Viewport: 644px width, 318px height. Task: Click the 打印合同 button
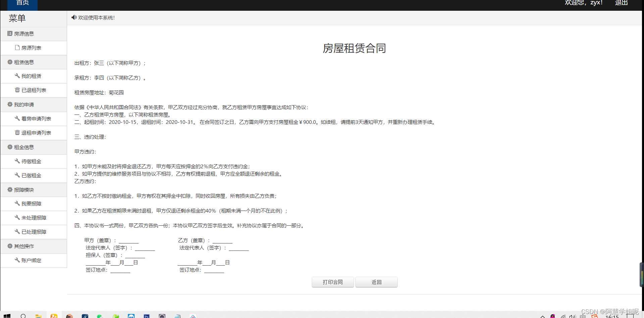coord(332,282)
